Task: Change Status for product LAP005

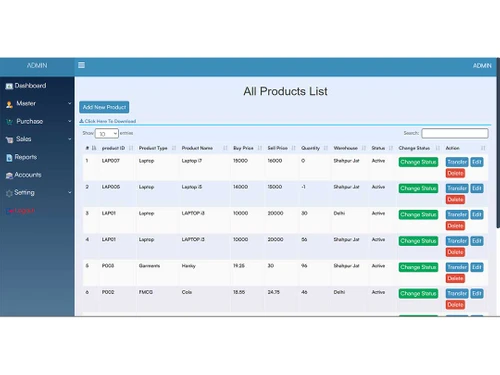Action: pyautogui.click(x=418, y=188)
